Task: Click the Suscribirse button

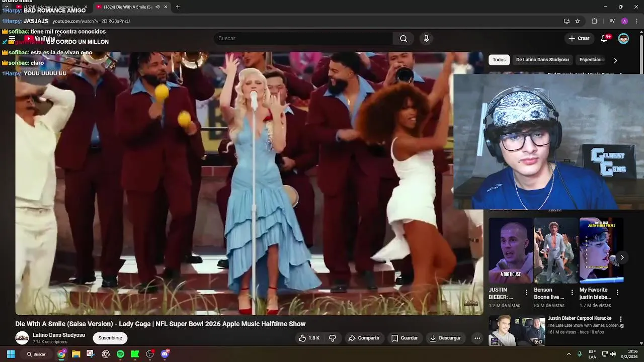Action: (110, 338)
